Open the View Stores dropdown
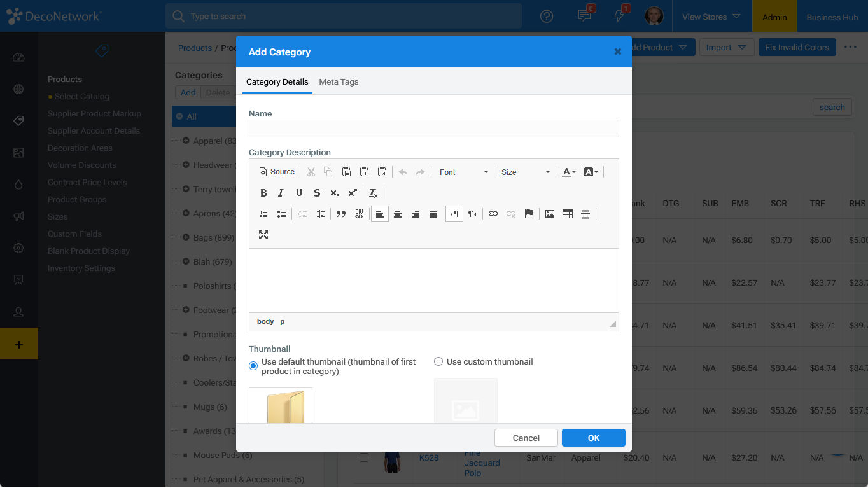This screenshot has height=488, width=868. pos(711,17)
